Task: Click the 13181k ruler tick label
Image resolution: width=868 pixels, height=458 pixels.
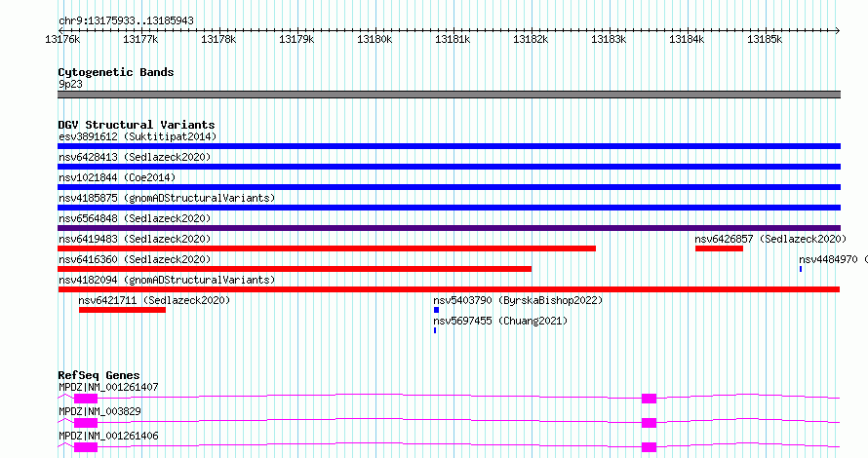Action: (453, 39)
